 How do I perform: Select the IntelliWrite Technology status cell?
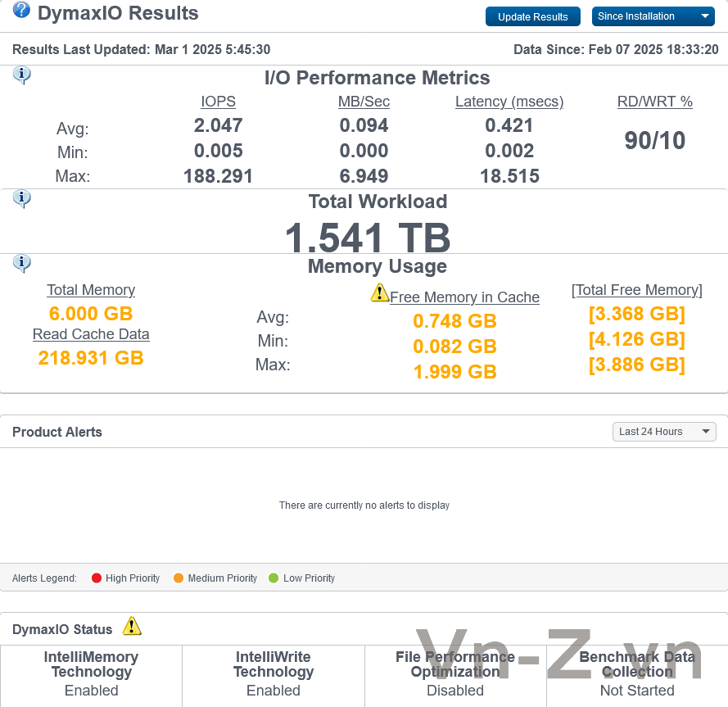tap(274, 676)
